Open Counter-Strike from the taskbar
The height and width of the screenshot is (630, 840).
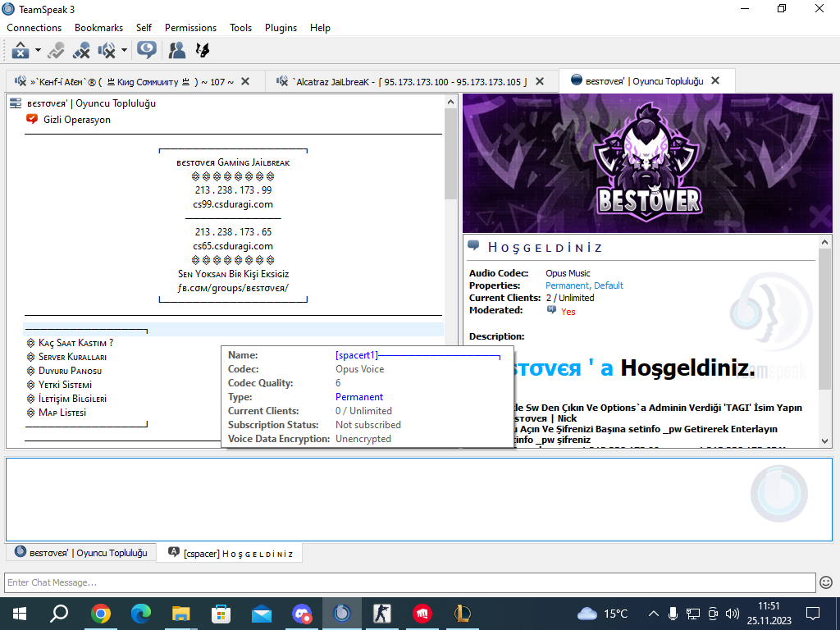pos(382,614)
